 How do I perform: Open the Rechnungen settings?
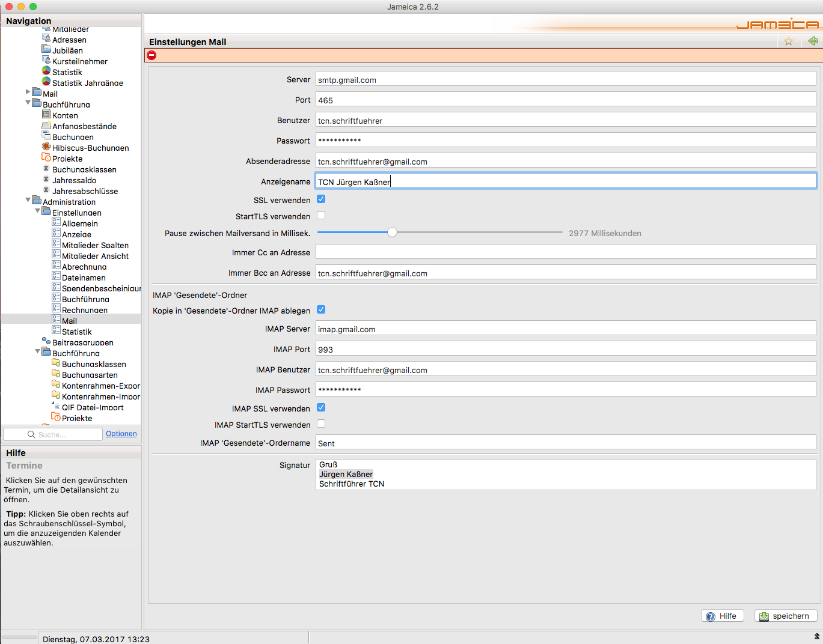pos(85,310)
